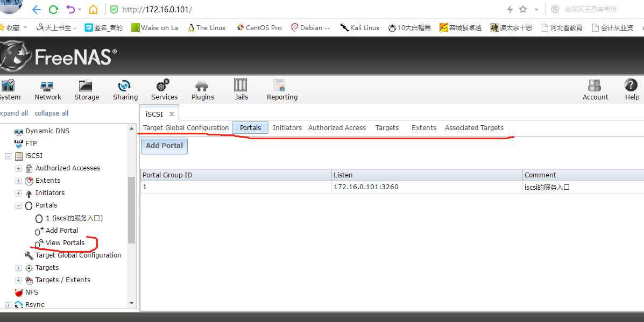This screenshot has height=322, width=644.
Task: Expand the Authorized Accesses node
Action: click(18, 169)
